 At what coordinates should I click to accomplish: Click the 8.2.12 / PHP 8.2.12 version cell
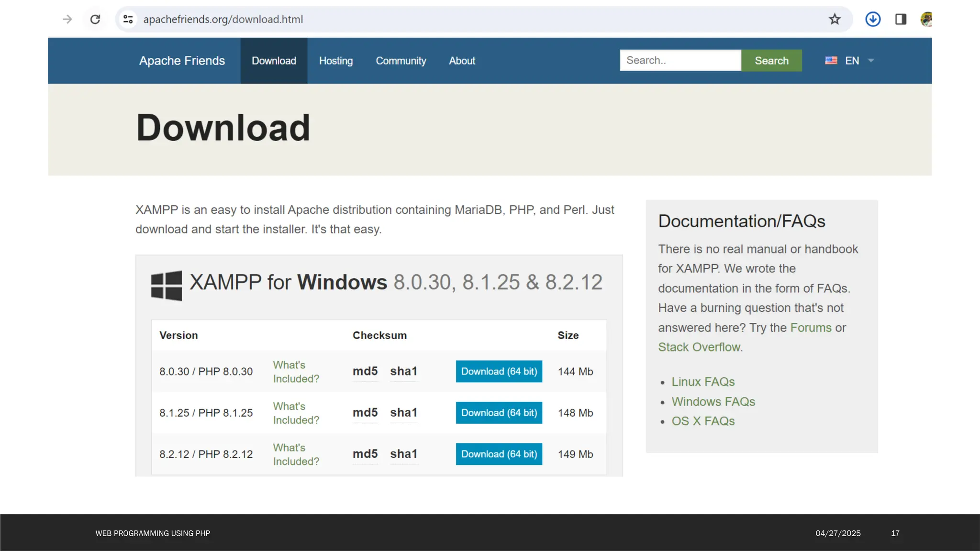pos(206,454)
